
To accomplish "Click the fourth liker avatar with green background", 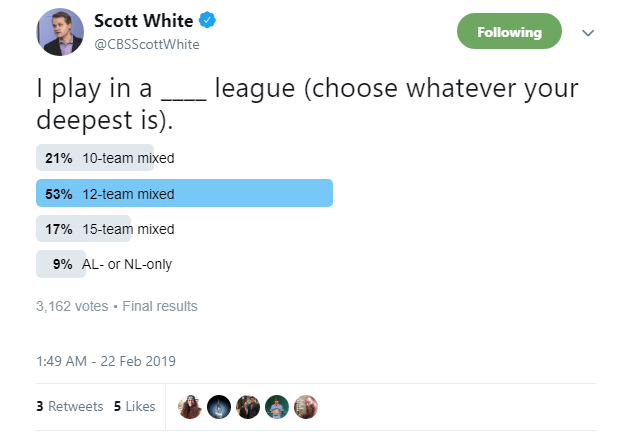I will pyautogui.click(x=277, y=407).
